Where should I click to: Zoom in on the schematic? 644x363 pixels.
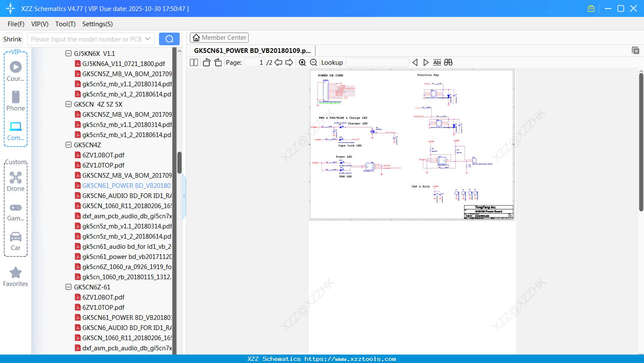pyautogui.click(x=302, y=63)
